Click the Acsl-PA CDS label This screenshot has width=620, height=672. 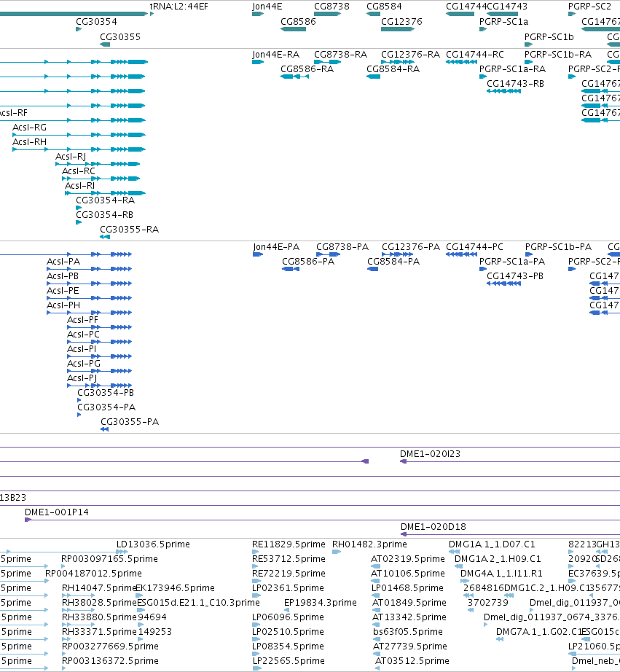click(x=63, y=262)
